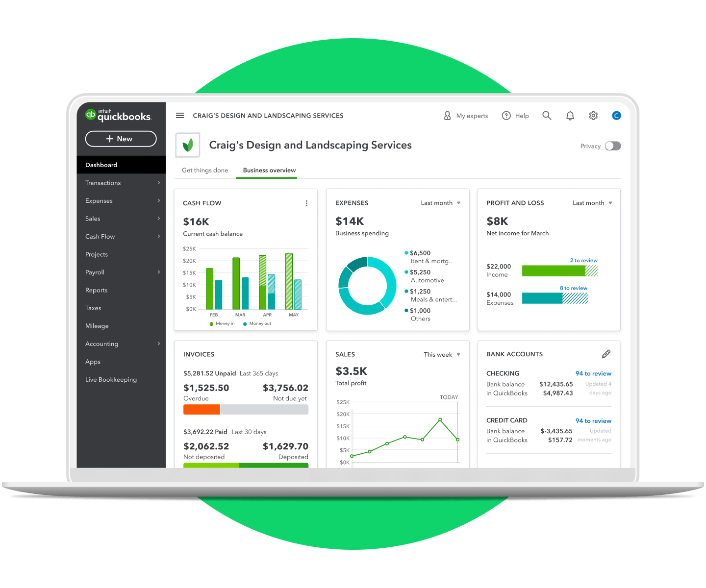Viewport: 706px width, 588px height.
Task: Click the New button
Action: (x=121, y=139)
